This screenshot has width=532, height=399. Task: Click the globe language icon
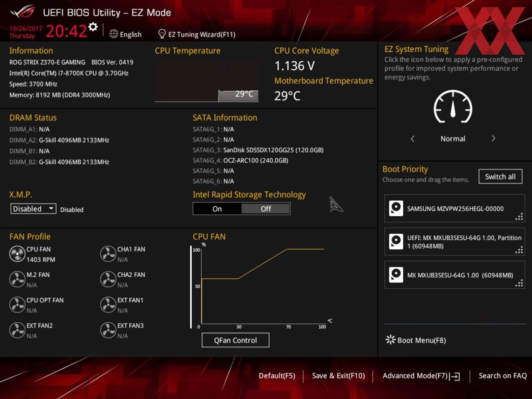click(x=113, y=34)
